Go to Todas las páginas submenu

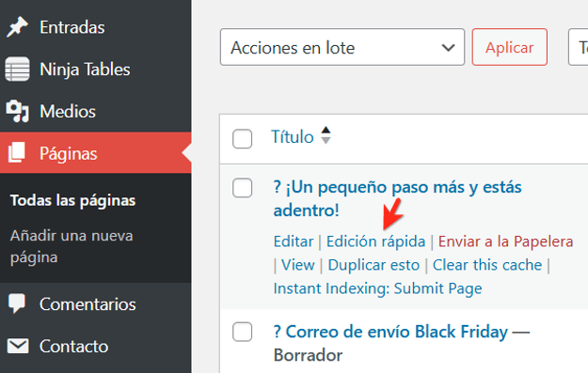[72, 200]
